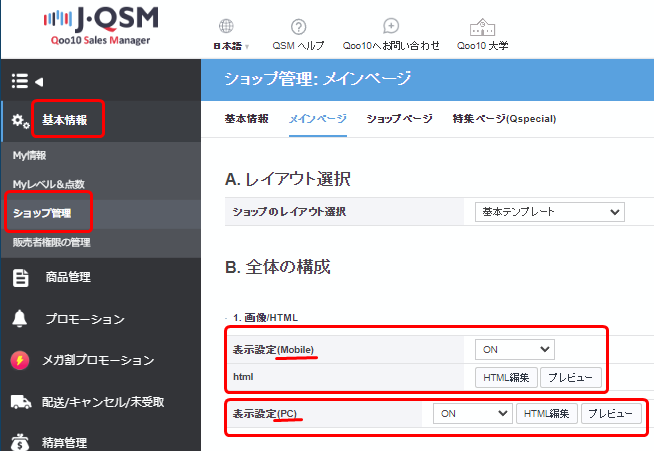Click the 配送/キャンセル/未受取 truck icon
This screenshot has width=654, height=451.
tap(20, 401)
